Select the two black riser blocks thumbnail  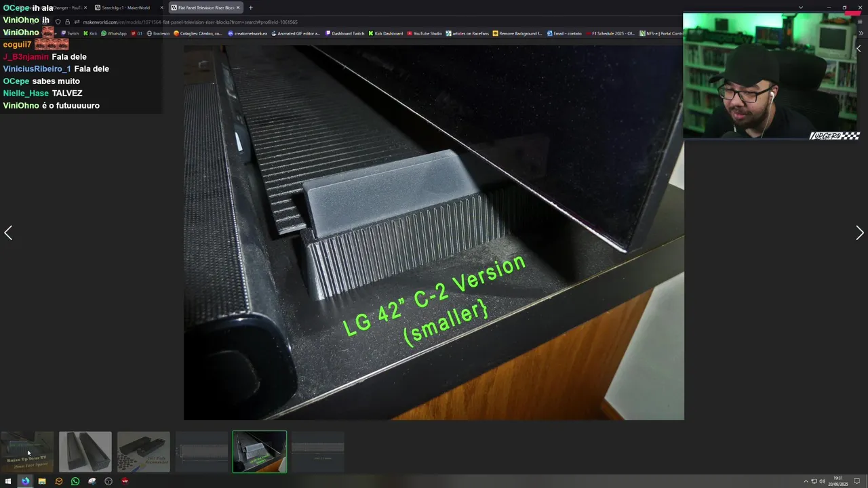(x=85, y=451)
